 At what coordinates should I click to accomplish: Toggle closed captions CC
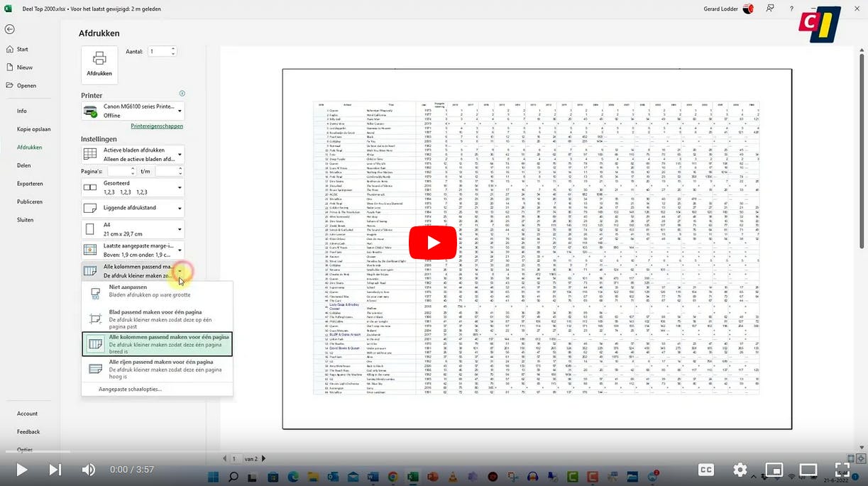tap(705, 470)
